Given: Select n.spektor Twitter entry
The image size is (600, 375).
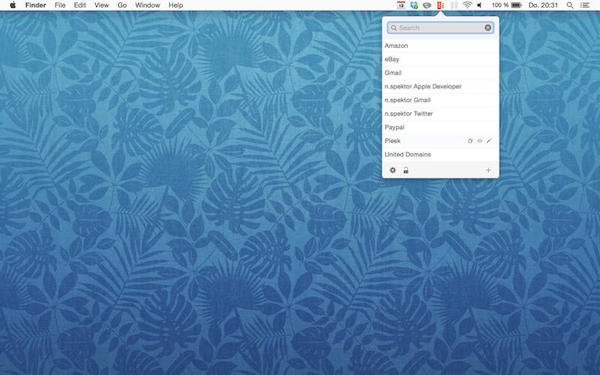Looking at the screenshot, I should tap(440, 114).
